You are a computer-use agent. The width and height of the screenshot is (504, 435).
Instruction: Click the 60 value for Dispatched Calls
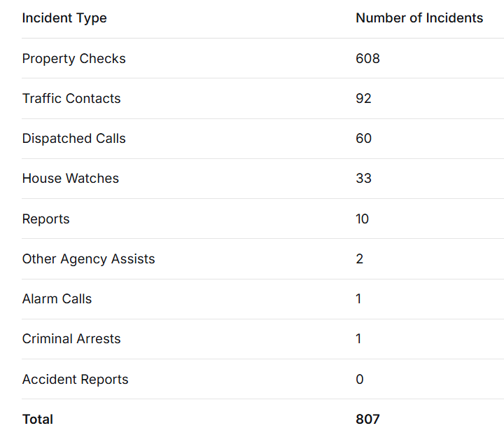point(363,139)
